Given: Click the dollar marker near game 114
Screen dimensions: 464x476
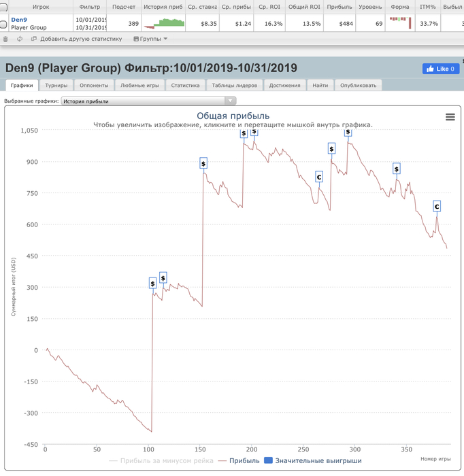Looking at the screenshot, I should [x=163, y=277].
